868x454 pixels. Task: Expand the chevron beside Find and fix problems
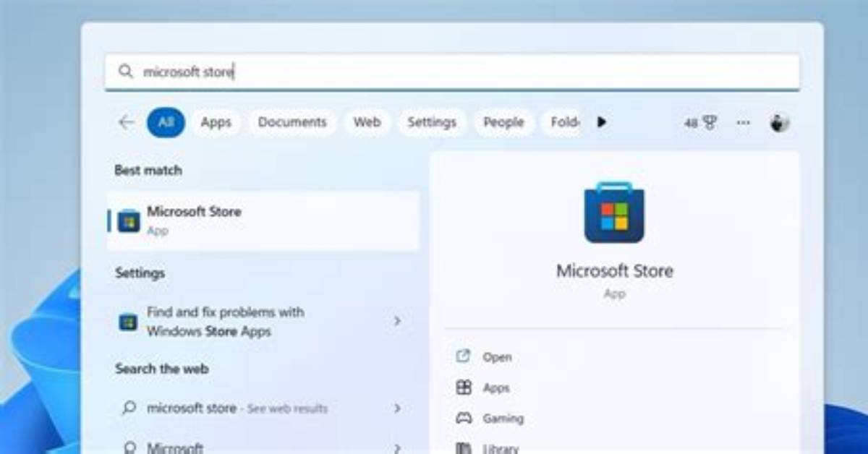[x=397, y=320]
